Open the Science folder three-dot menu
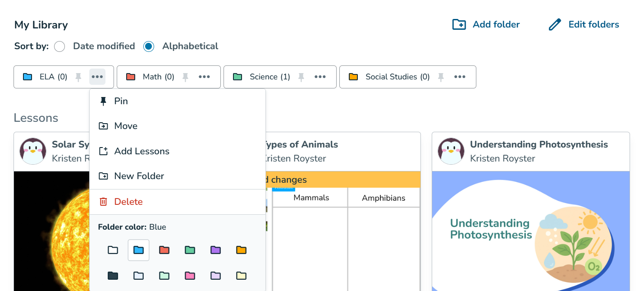 [x=320, y=77]
